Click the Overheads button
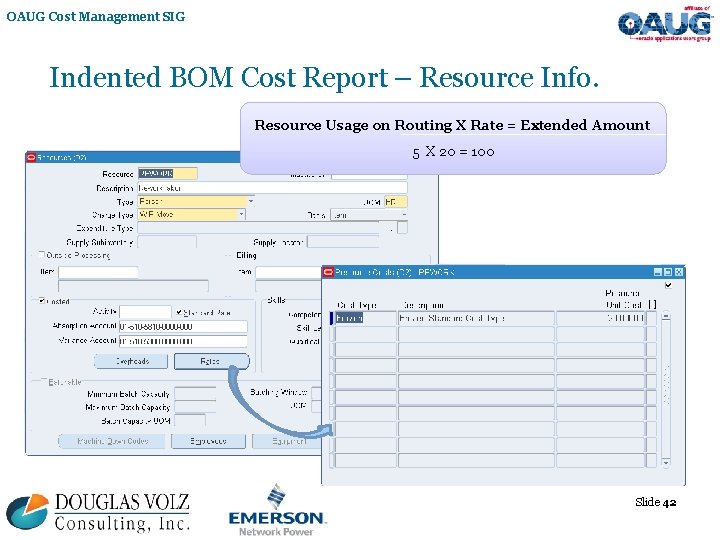 (131, 361)
